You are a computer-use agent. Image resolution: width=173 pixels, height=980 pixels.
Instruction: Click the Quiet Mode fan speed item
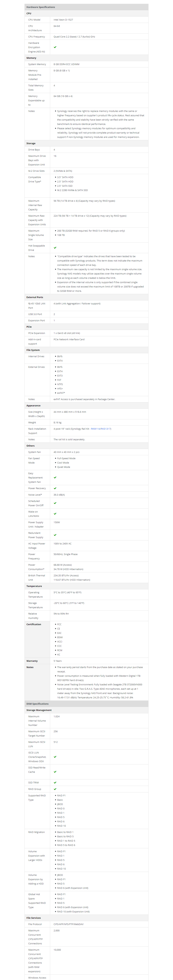[x=64, y=467]
